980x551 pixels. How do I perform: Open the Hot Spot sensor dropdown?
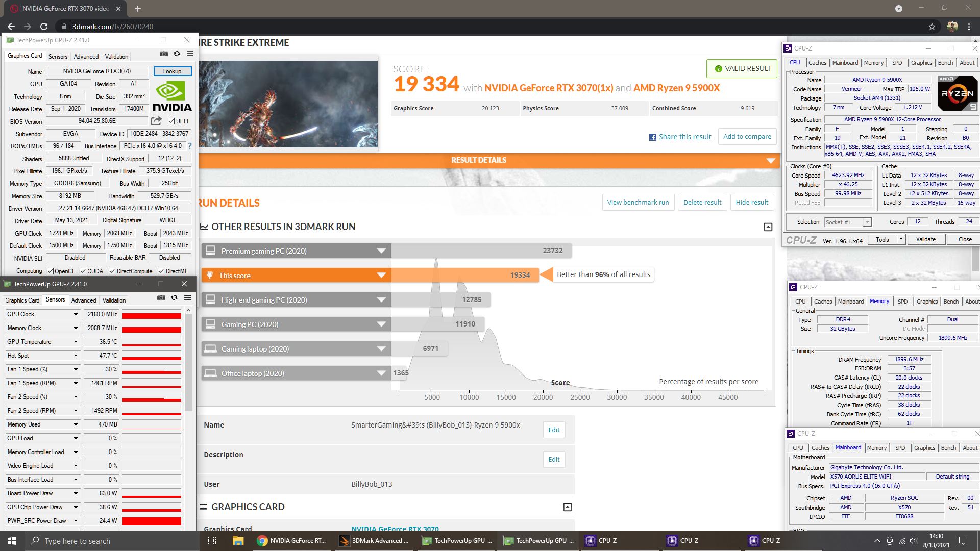[x=76, y=356]
